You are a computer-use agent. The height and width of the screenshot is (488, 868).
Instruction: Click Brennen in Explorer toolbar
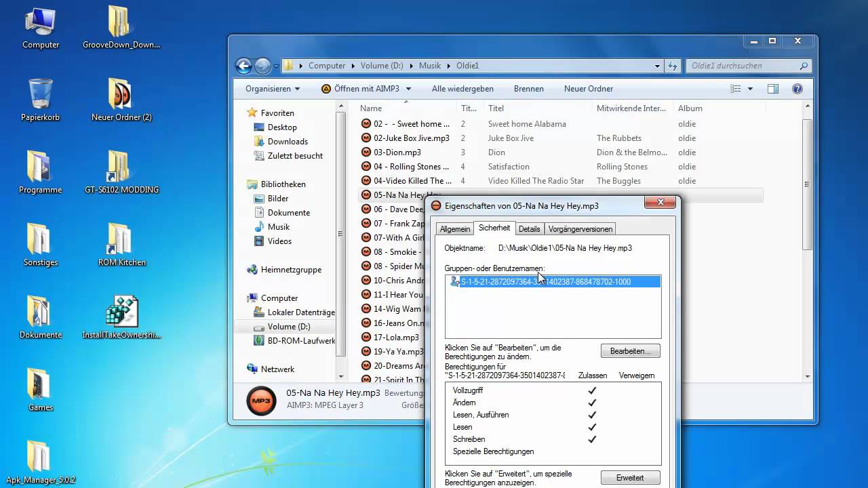click(x=529, y=89)
